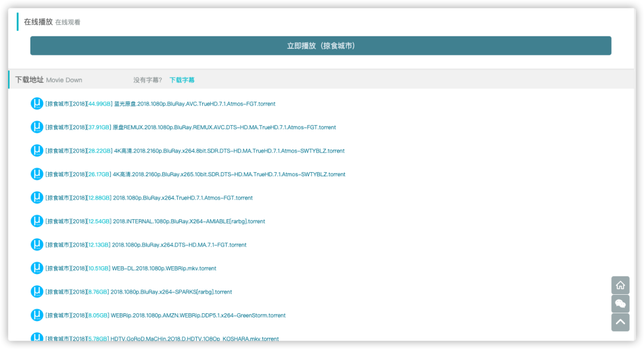Download 28.22GB 4K高清 x264 8bit torrent
The image size is (644, 349).
pos(195,151)
